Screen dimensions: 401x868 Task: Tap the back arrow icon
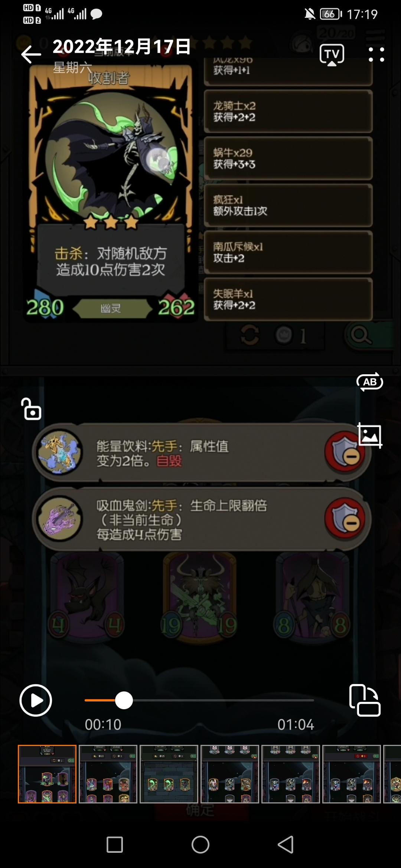31,55
